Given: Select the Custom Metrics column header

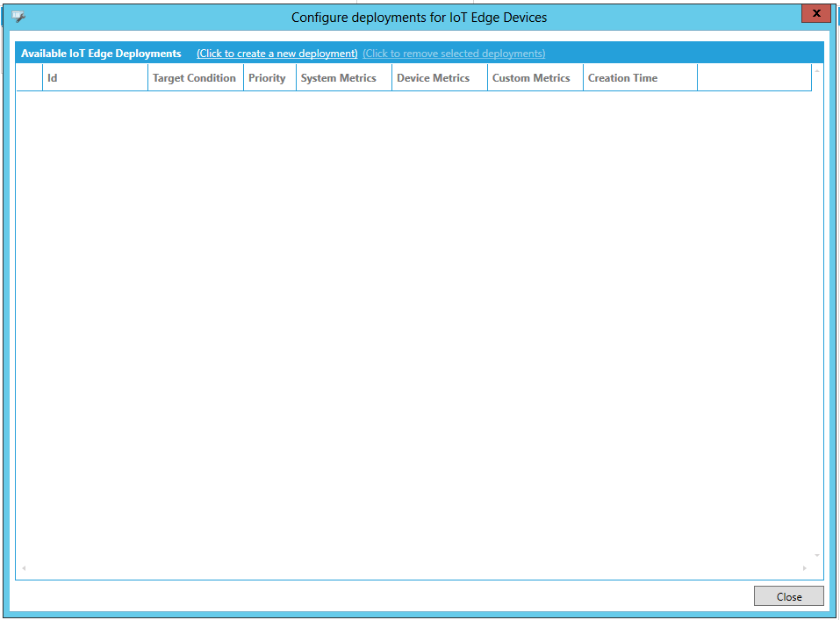Looking at the screenshot, I should [x=535, y=78].
